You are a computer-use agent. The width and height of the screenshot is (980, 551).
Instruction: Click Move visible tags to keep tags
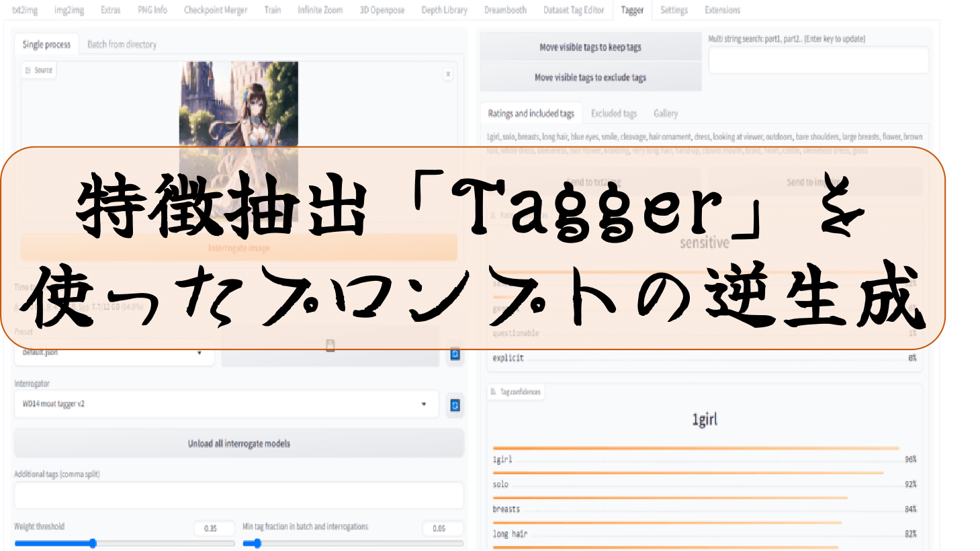590,47
